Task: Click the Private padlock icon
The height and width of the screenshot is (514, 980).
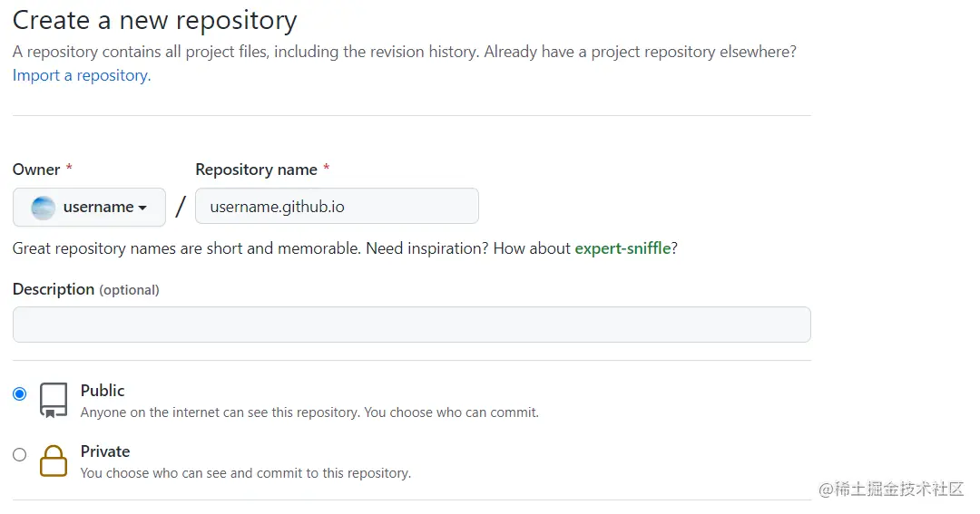Action: click(54, 461)
